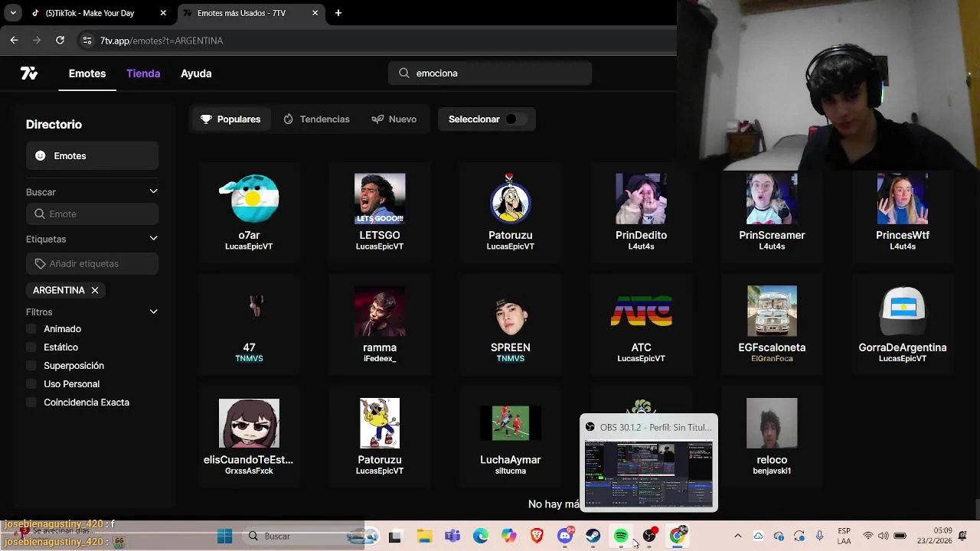
Task: Open Steam from taskbar
Action: pyautogui.click(x=593, y=536)
